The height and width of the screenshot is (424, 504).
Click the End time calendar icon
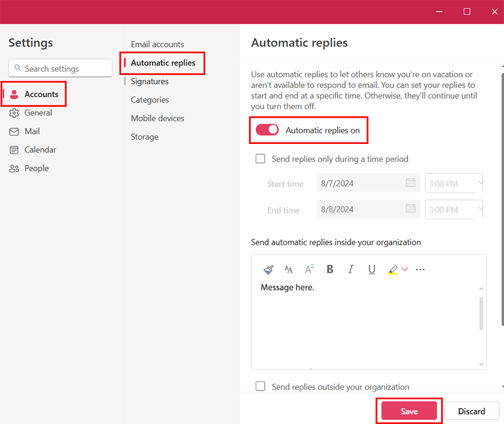click(410, 209)
